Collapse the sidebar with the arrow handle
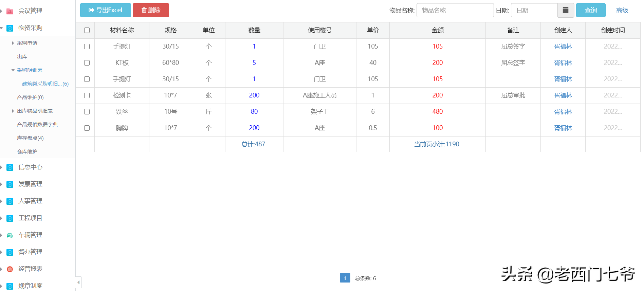Screen dimensions: 644x291 [x=78, y=282]
